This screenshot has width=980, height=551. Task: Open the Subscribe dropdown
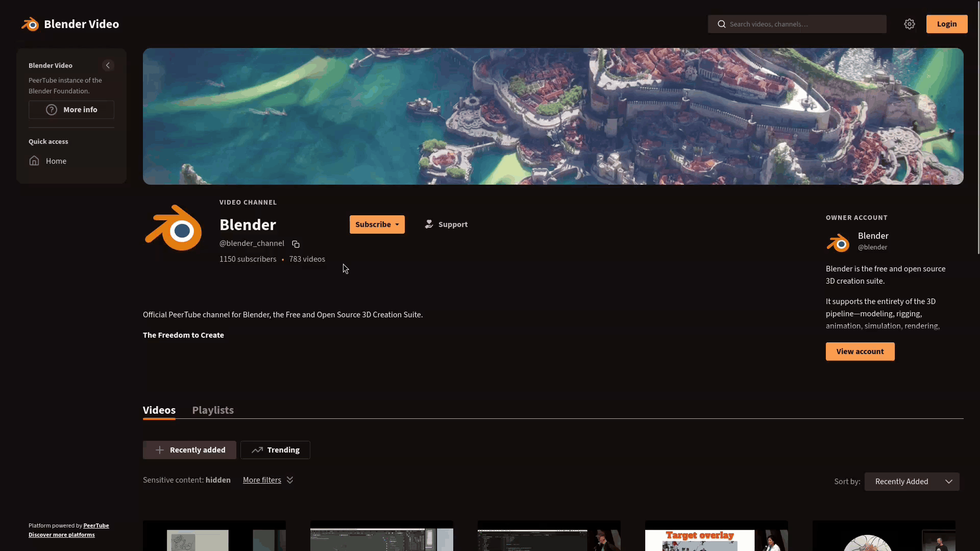pyautogui.click(x=377, y=224)
